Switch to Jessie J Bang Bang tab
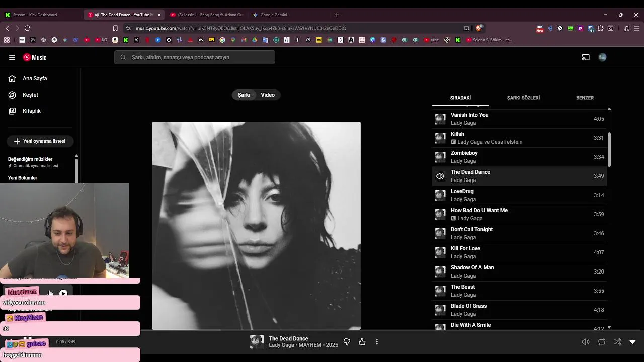This screenshot has height=362, width=644. 207,15
